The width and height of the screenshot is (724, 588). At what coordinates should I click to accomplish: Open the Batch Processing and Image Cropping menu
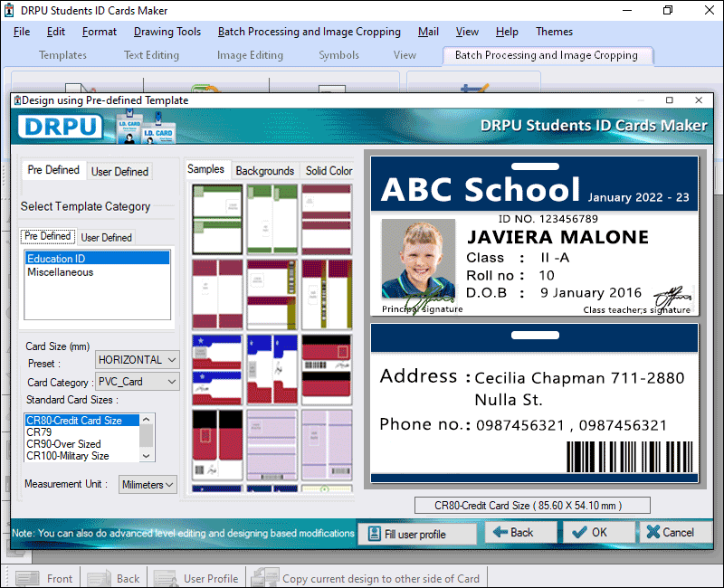point(309,32)
